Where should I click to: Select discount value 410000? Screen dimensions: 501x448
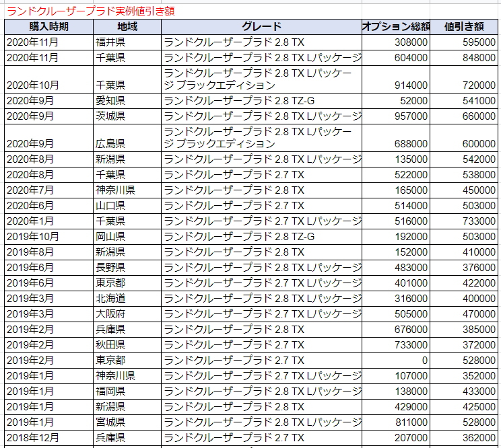pyautogui.click(x=464, y=252)
